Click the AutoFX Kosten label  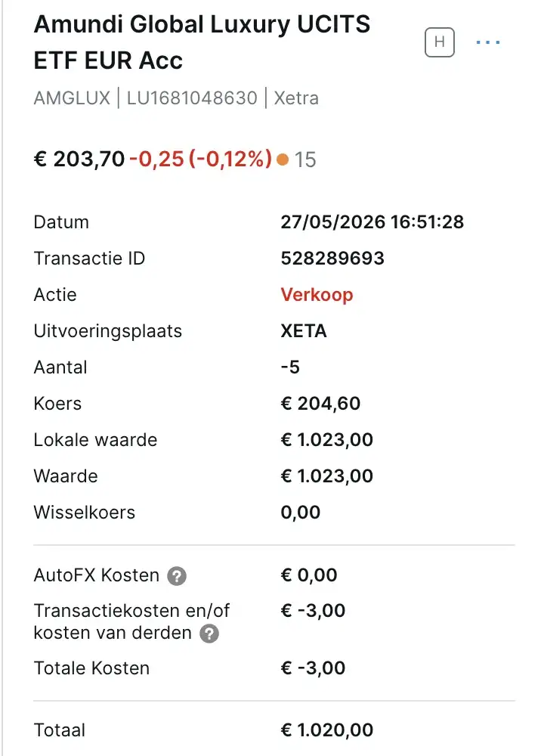coord(97,575)
